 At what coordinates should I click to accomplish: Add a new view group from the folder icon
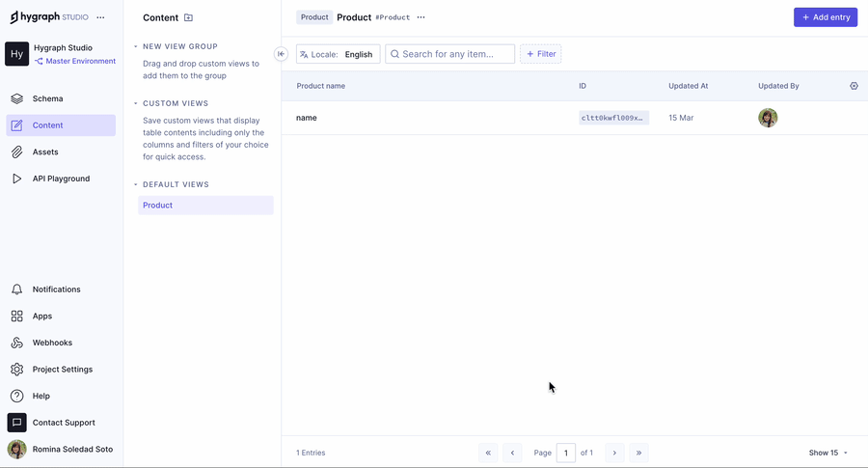188,17
